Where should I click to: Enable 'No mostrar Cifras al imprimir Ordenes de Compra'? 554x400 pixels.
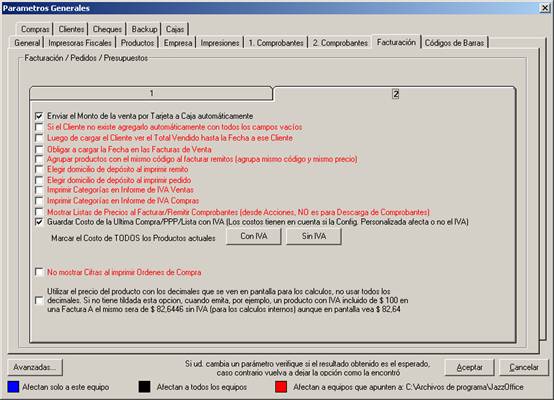tap(39, 272)
